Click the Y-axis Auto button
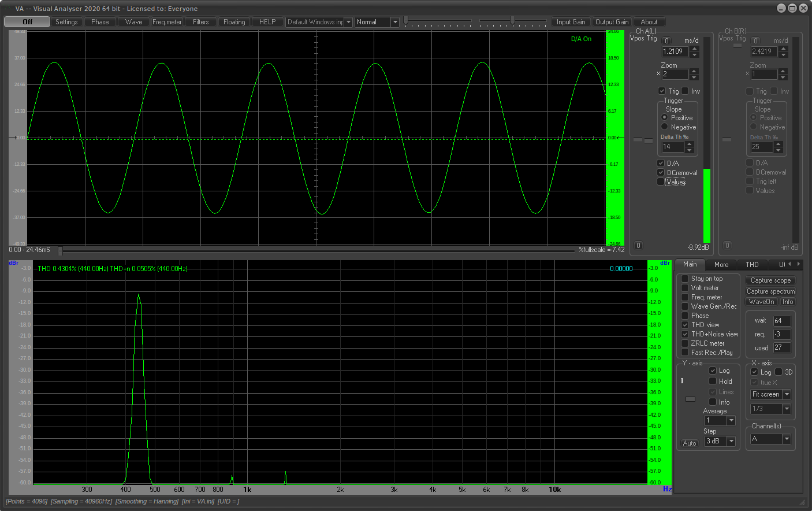Viewport: 812px width, 511px height. tap(690, 443)
